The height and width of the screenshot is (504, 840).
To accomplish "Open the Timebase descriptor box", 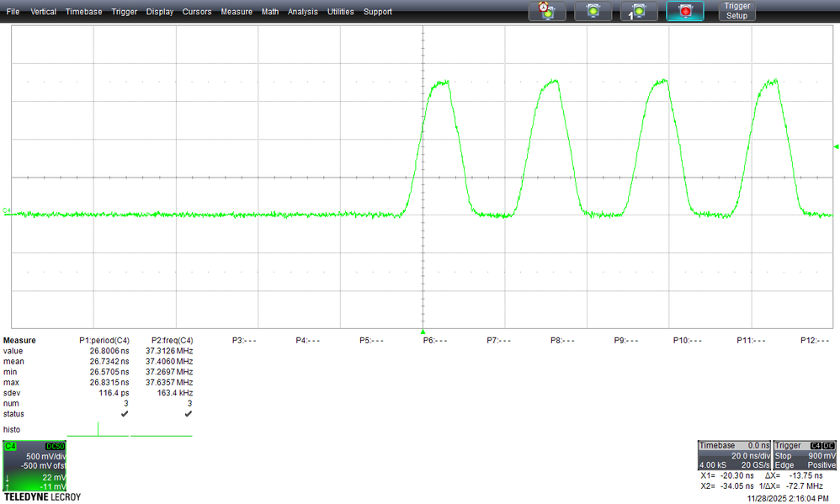I will pos(734,455).
